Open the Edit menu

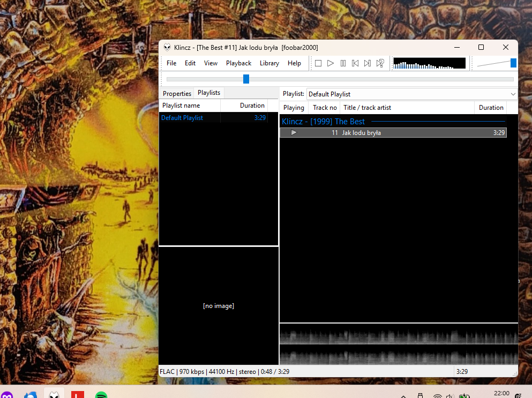190,63
